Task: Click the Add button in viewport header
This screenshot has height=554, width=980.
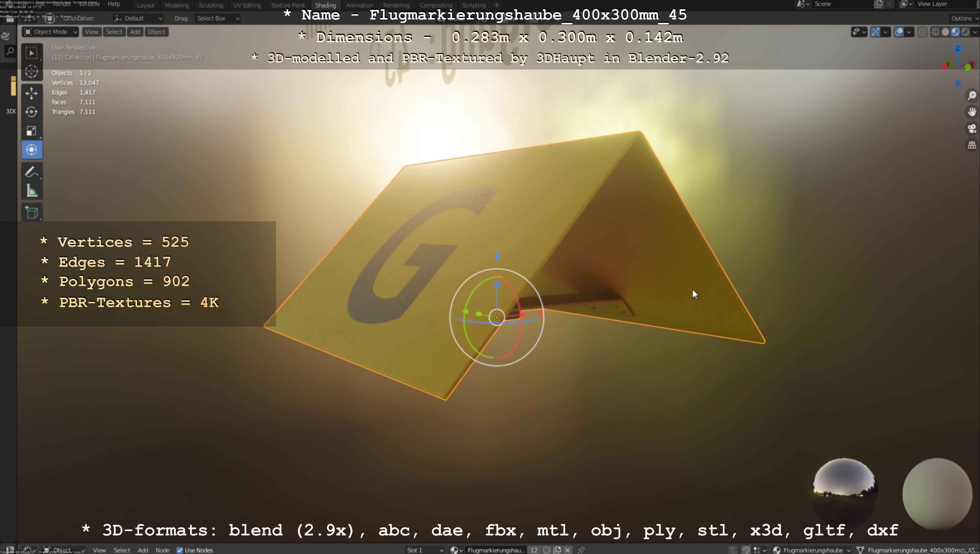Action: click(135, 32)
